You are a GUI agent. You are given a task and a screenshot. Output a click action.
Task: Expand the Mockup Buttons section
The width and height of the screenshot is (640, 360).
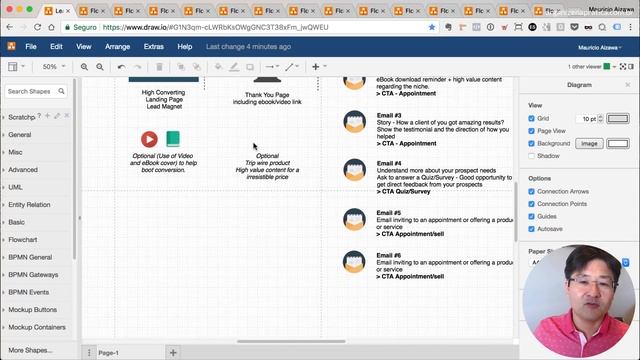click(x=32, y=310)
